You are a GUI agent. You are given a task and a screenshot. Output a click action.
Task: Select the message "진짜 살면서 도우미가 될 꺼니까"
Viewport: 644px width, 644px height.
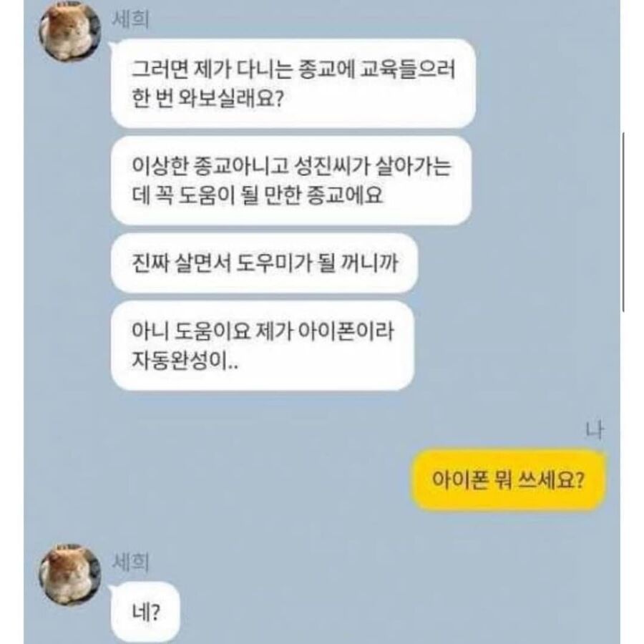point(265,263)
